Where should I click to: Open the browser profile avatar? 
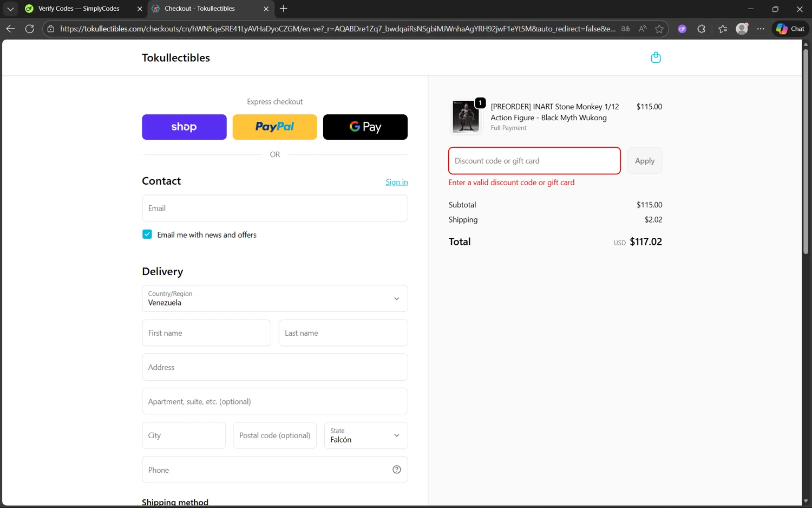[x=742, y=29]
